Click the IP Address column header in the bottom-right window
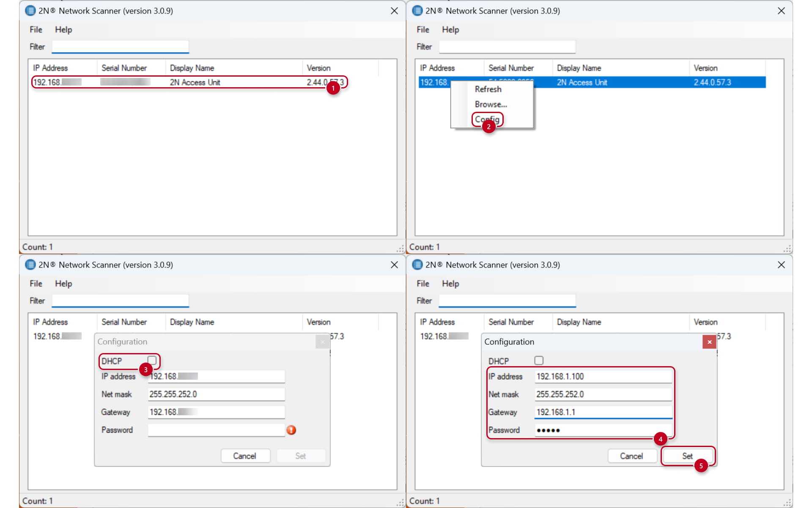Image resolution: width=812 pixels, height=508 pixels. 450,322
